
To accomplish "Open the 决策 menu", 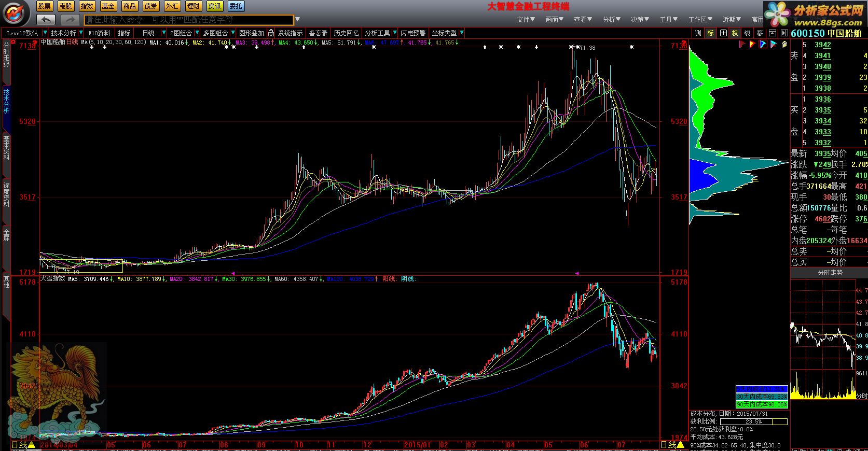I will point(640,20).
